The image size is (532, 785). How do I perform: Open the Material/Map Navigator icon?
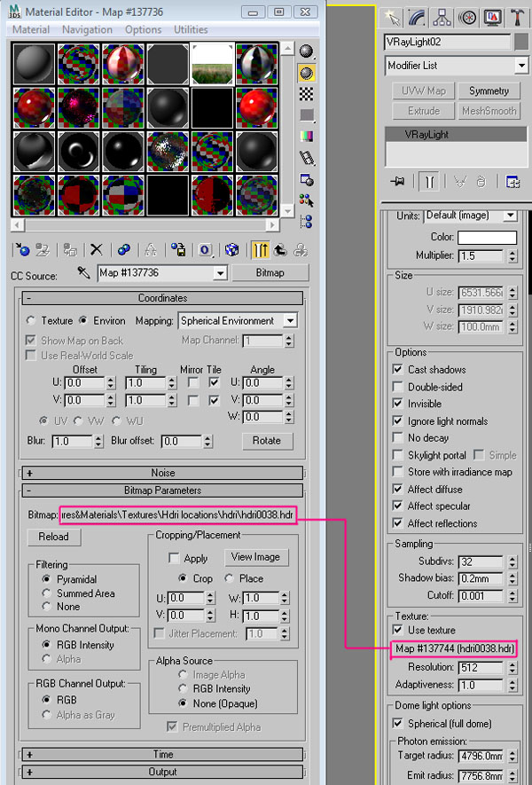[306, 221]
